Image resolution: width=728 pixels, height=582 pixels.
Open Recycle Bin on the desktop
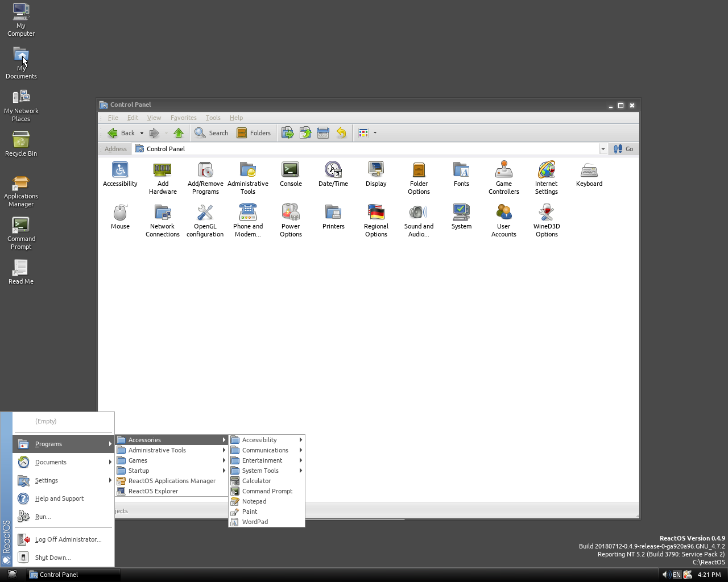[21, 144]
